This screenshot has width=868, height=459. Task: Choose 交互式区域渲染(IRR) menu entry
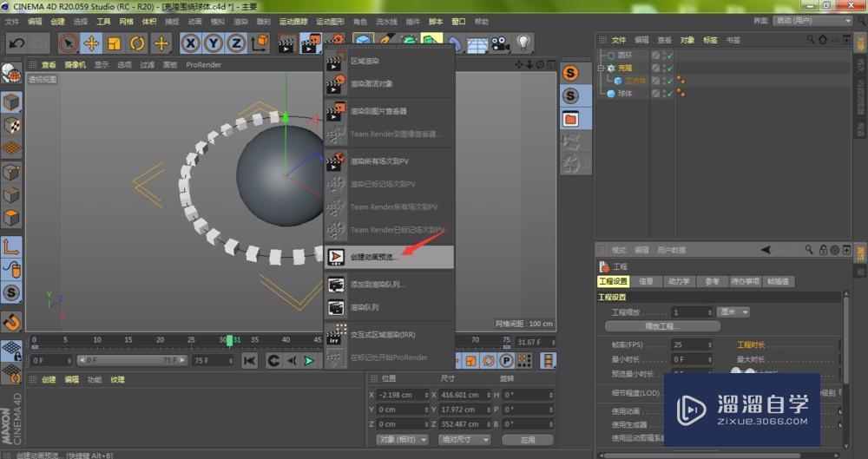tap(389, 335)
